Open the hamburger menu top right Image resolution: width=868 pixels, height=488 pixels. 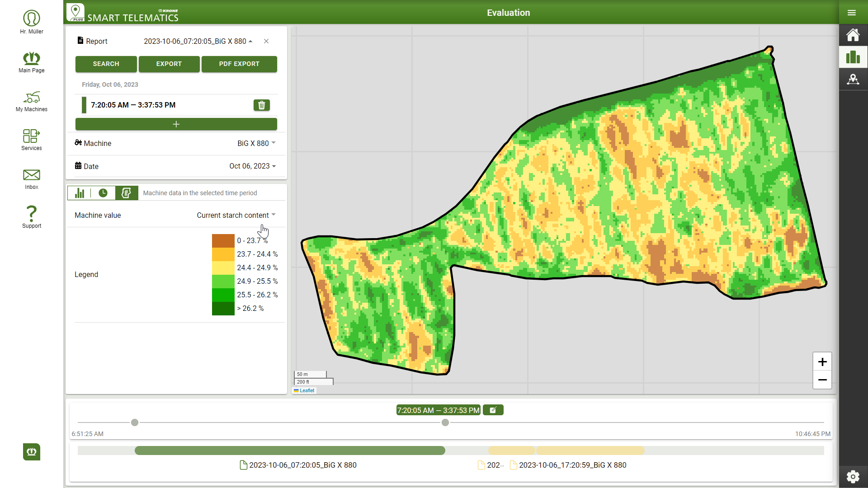(x=852, y=13)
